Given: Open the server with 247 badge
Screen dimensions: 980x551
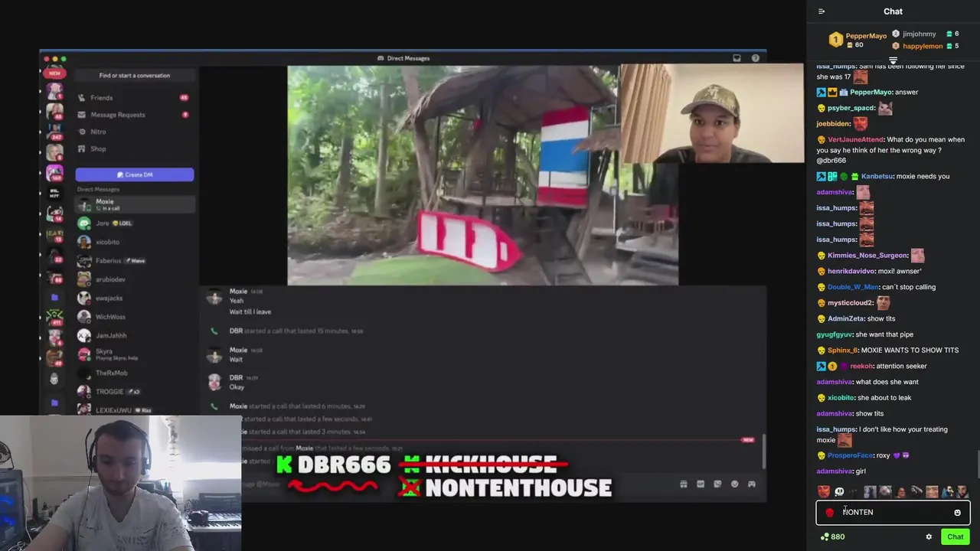Looking at the screenshot, I should click(x=54, y=132).
